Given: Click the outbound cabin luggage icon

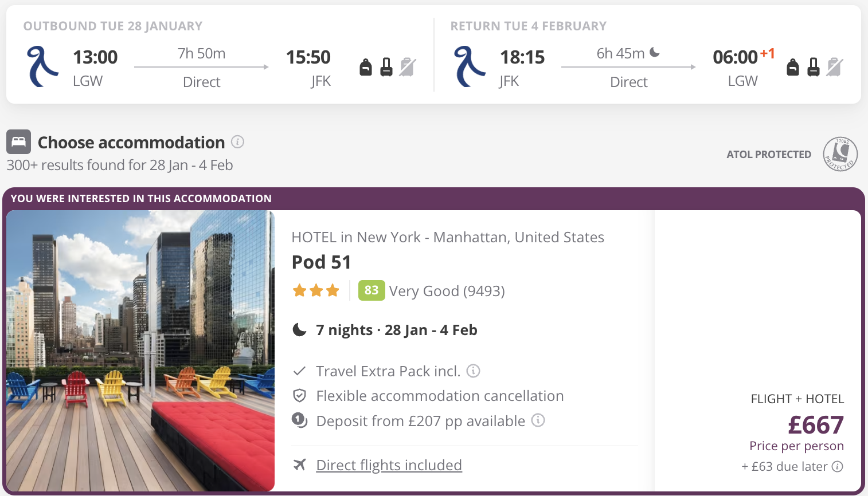Looking at the screenshot, I should (386, 68).
